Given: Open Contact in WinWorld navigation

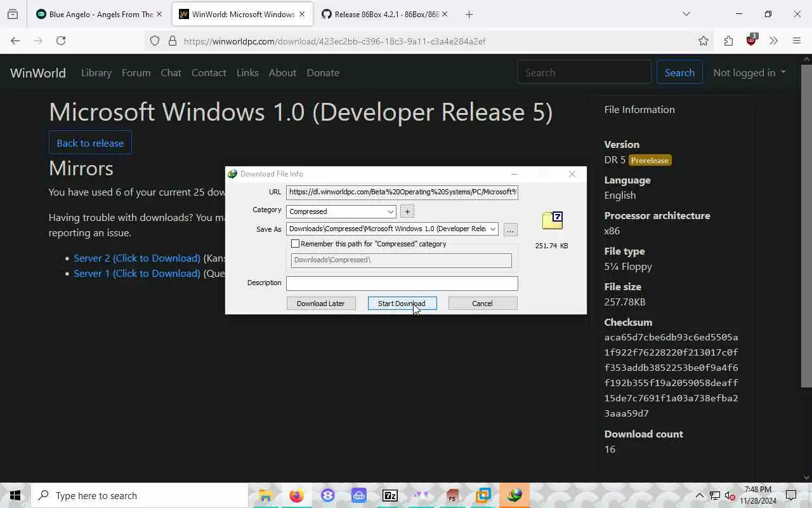Looking at the screenshot, I should 209,72.
